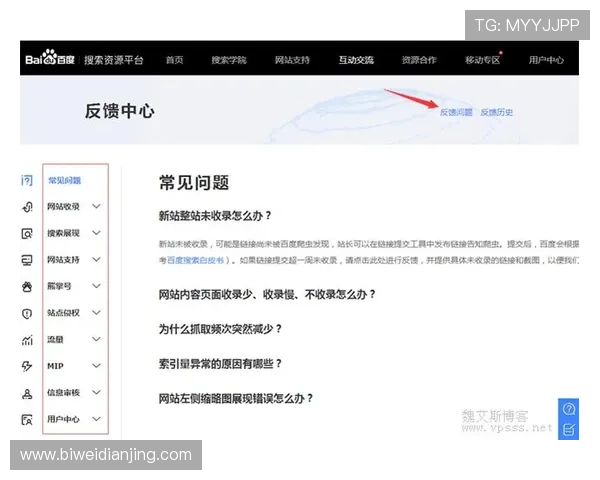This screenshot has width=600, height=480.
Task: Open question 为什么抓取频次突然减少？
Action: click(220, 329)
